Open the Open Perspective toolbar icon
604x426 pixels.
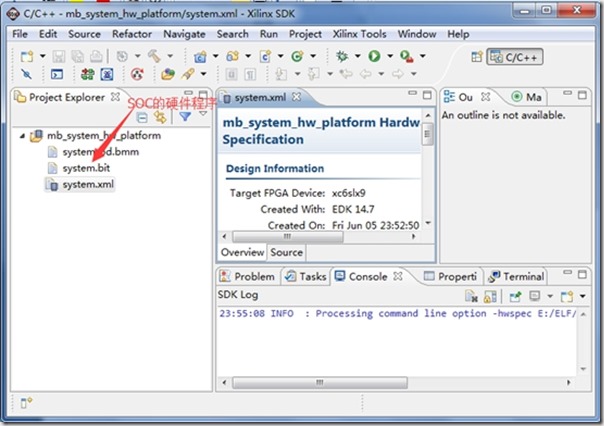coord(473,56)
